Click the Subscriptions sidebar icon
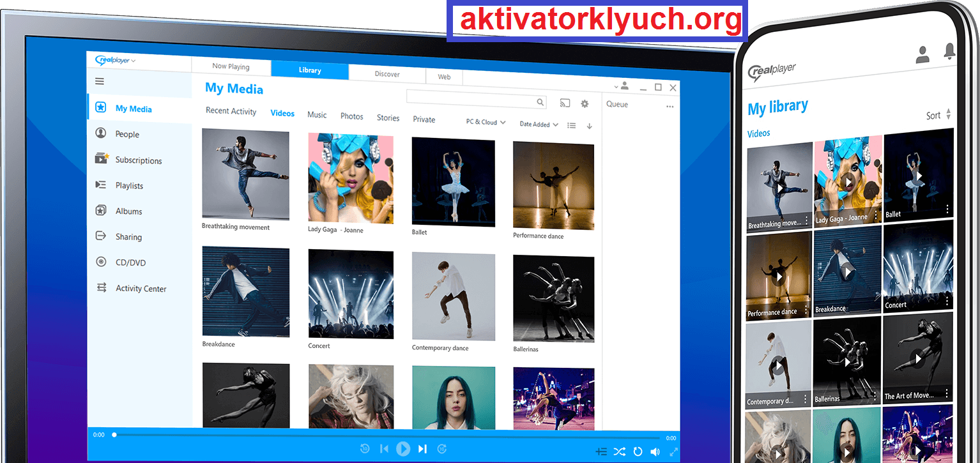This screenshot has width=980, height=463. (x=102, y=158)
